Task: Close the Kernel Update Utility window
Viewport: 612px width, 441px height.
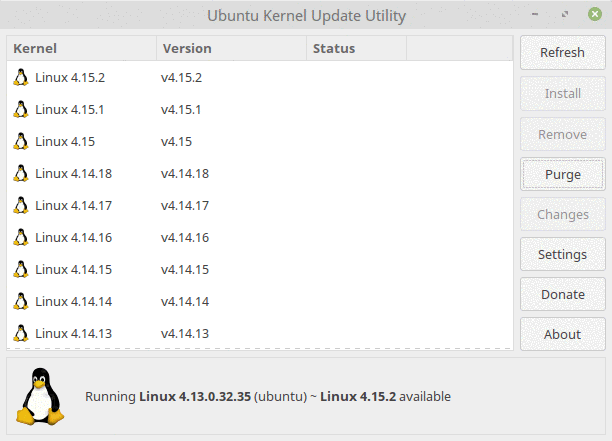Action: pos(595,15)
